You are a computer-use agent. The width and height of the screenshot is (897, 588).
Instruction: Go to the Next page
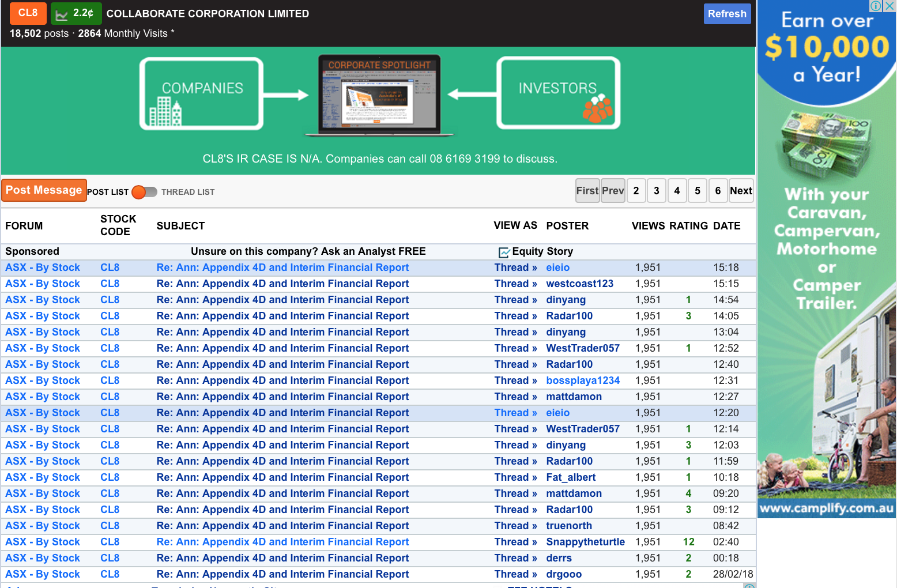click(x=741, y=191)
